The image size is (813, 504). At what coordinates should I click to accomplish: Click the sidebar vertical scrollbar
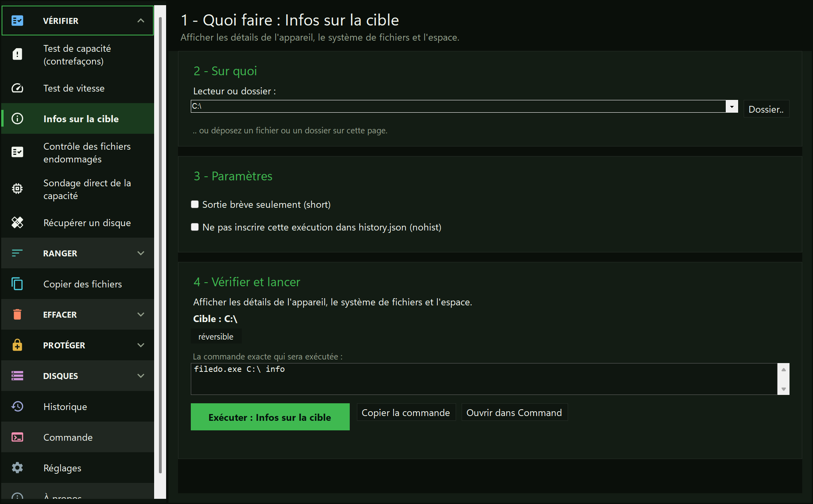[x=160, y=245]
